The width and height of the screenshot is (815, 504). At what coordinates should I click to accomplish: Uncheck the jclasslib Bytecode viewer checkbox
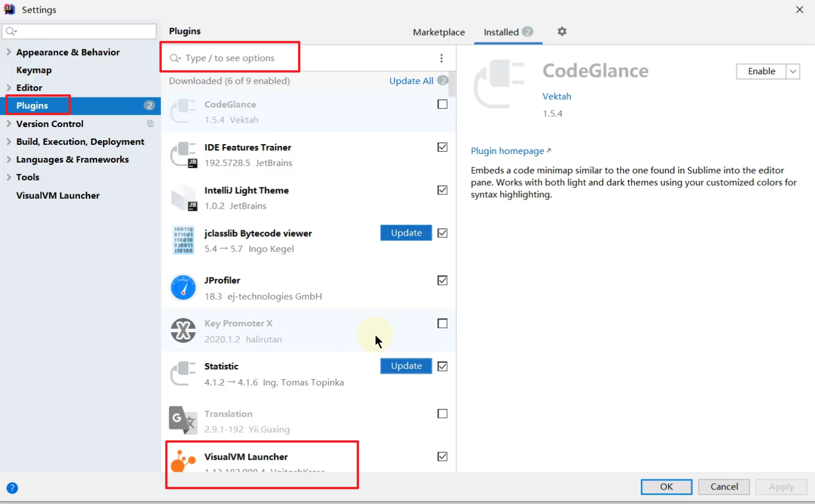442,233
